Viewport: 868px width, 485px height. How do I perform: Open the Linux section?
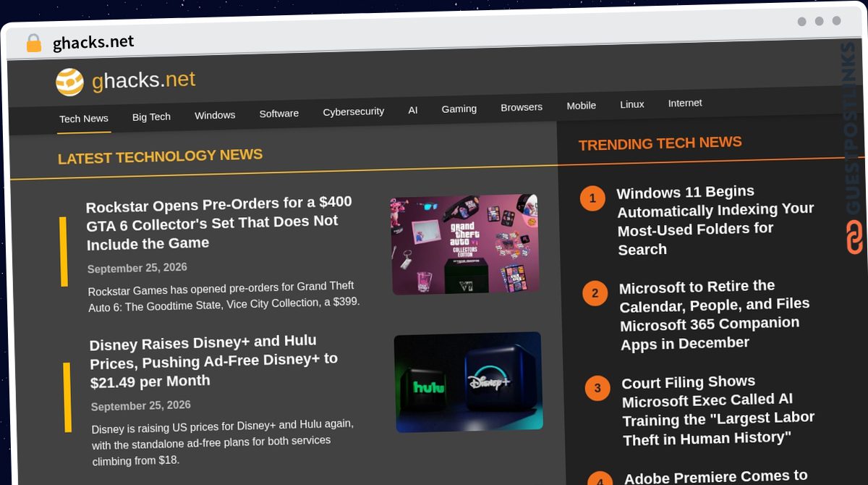632,104
